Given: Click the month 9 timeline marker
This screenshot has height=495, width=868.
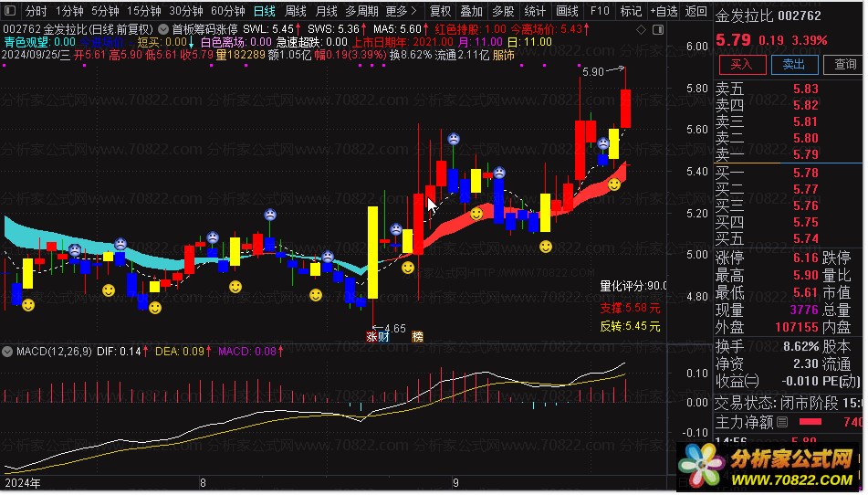Looking at the screenshot, I should point(455,483).
